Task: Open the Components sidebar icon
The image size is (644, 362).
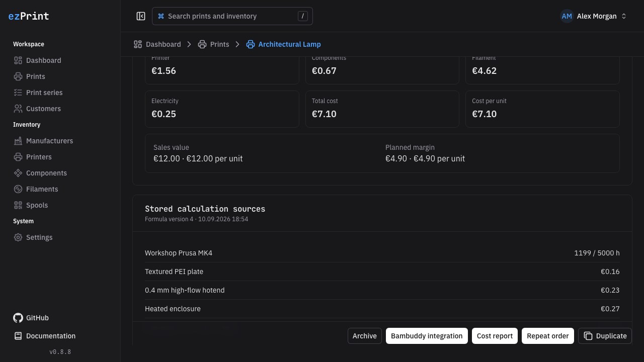Action: coord(18,173)
